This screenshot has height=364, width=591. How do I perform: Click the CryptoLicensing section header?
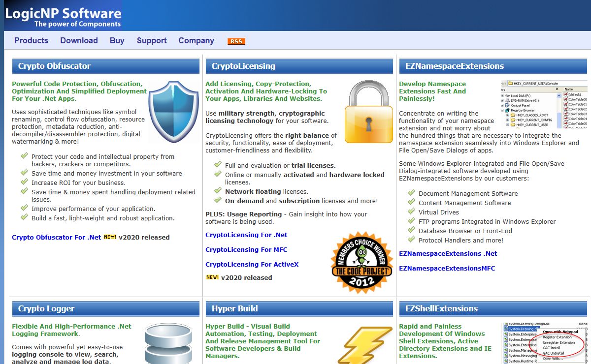[x=299, y=66]
